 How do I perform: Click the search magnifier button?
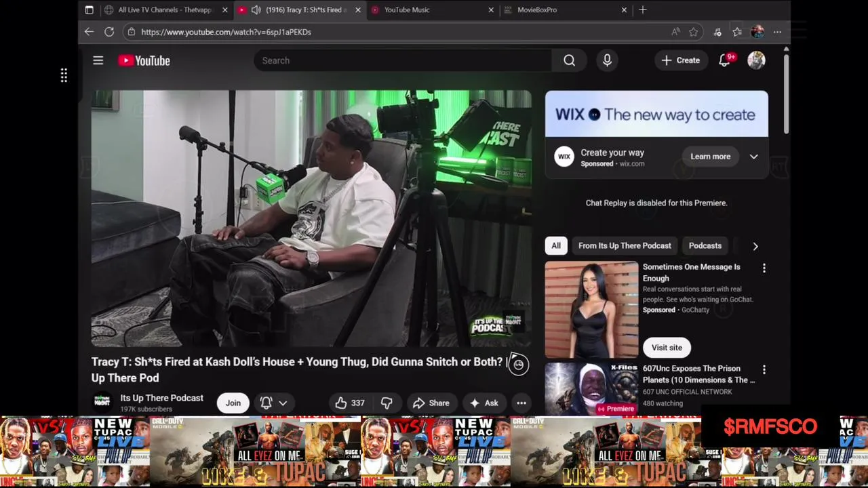tap(569, 60)
